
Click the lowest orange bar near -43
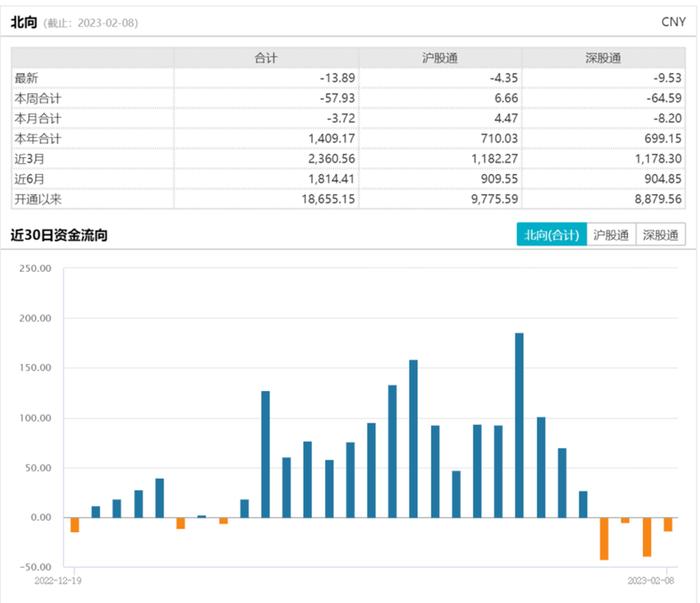tap(604, 539)
